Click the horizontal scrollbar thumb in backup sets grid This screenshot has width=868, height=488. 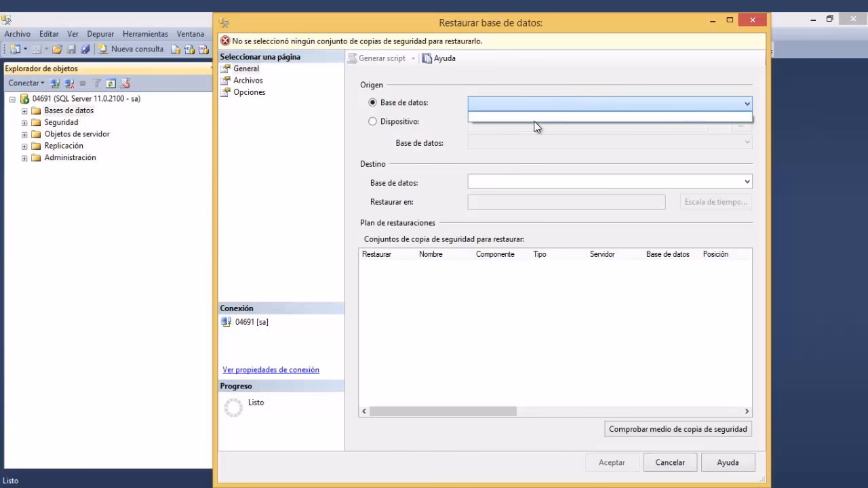(x=443, y=411)
